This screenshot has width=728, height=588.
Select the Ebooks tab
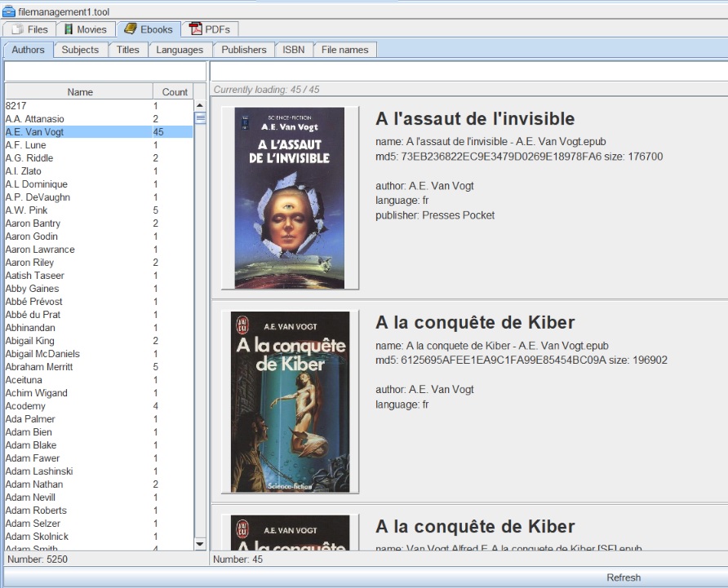pyautogui.click(x=149, y=29)
